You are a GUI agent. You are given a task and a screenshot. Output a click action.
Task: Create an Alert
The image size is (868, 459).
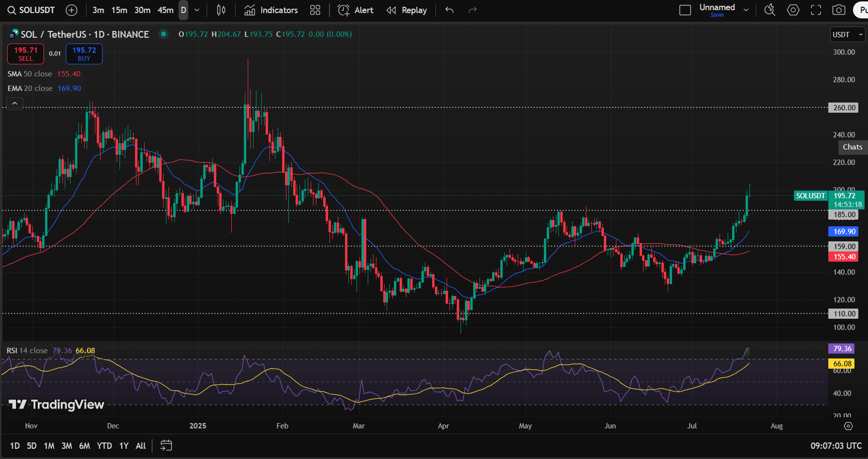point(355,10)
